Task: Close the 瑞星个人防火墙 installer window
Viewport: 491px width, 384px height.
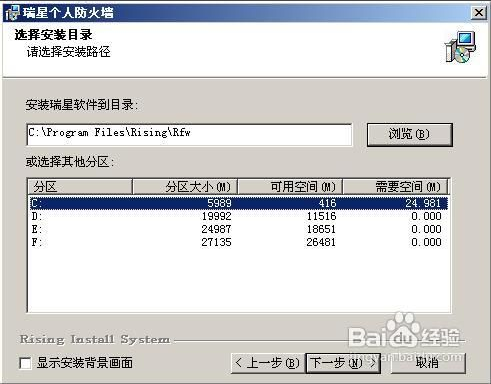Action: coord(479,13)
